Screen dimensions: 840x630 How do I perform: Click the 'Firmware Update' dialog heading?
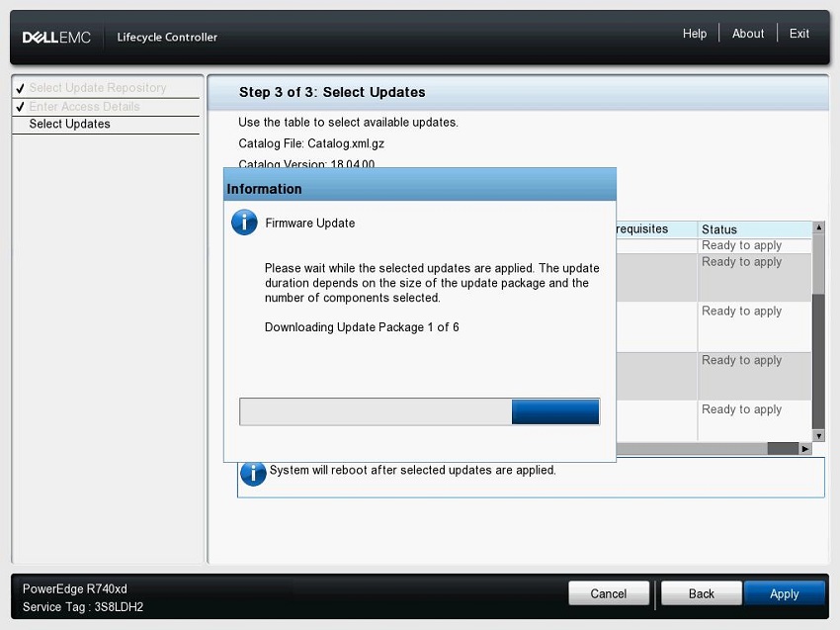point(310,224)
